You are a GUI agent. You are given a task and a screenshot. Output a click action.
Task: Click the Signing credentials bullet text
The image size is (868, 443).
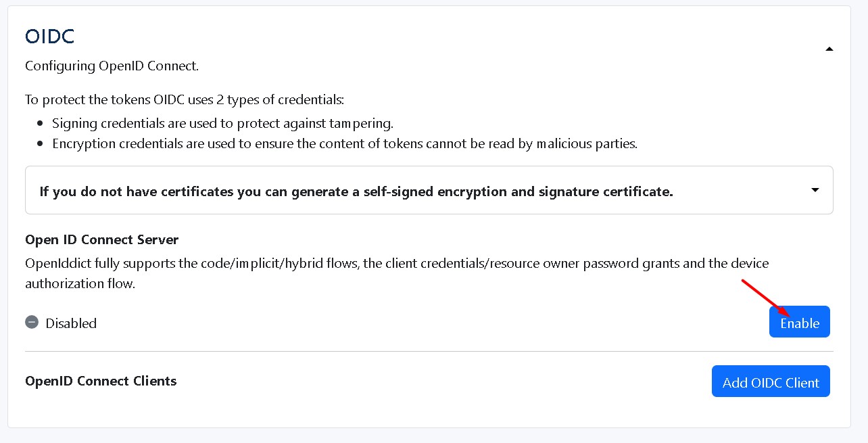pos(222,123)
